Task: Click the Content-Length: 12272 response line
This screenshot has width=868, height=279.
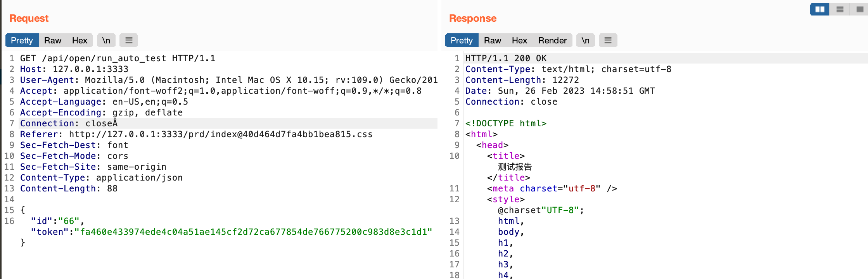Action: coord(522,80)
